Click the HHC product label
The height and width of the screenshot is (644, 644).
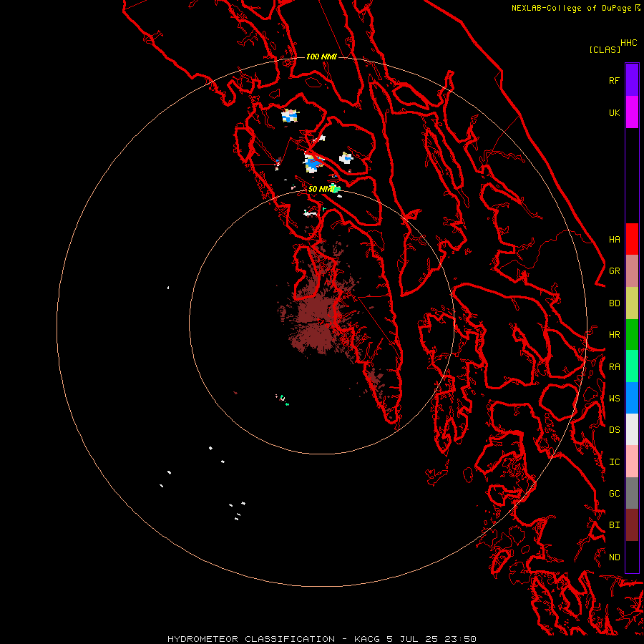pos(629,43)
